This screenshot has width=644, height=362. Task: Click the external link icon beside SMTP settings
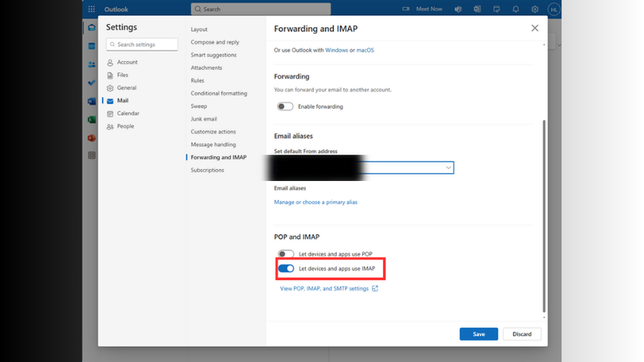pos(375,289)
